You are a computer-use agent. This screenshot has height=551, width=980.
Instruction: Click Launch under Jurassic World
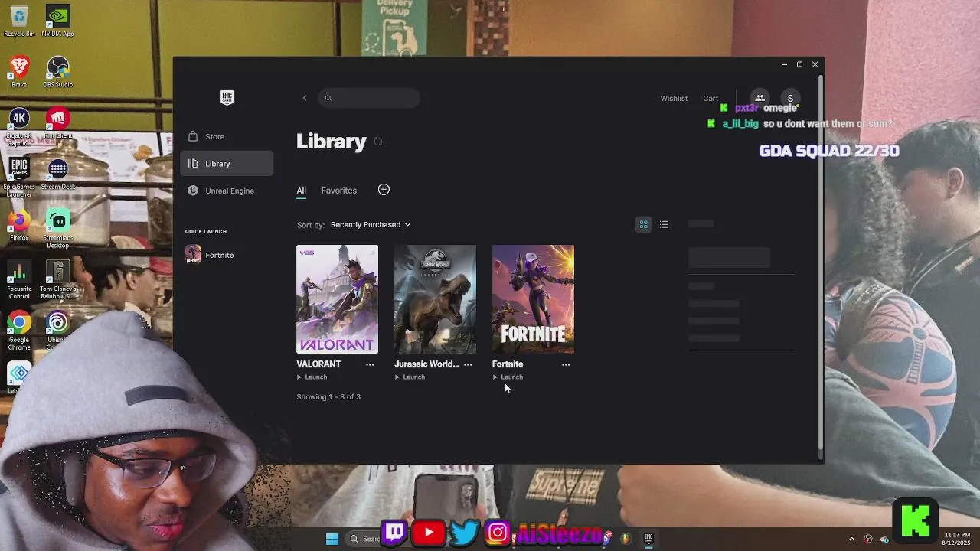tap(410, 377)
